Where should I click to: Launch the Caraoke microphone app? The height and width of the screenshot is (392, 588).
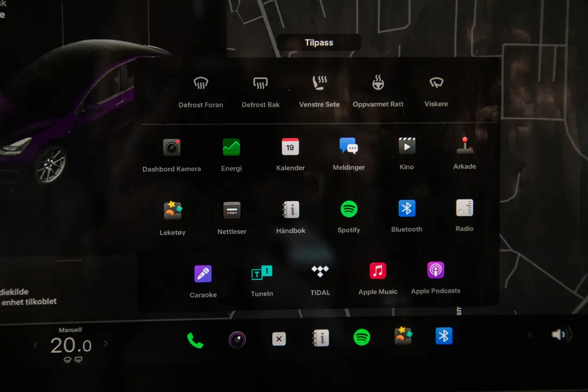(x=203, y=281)
